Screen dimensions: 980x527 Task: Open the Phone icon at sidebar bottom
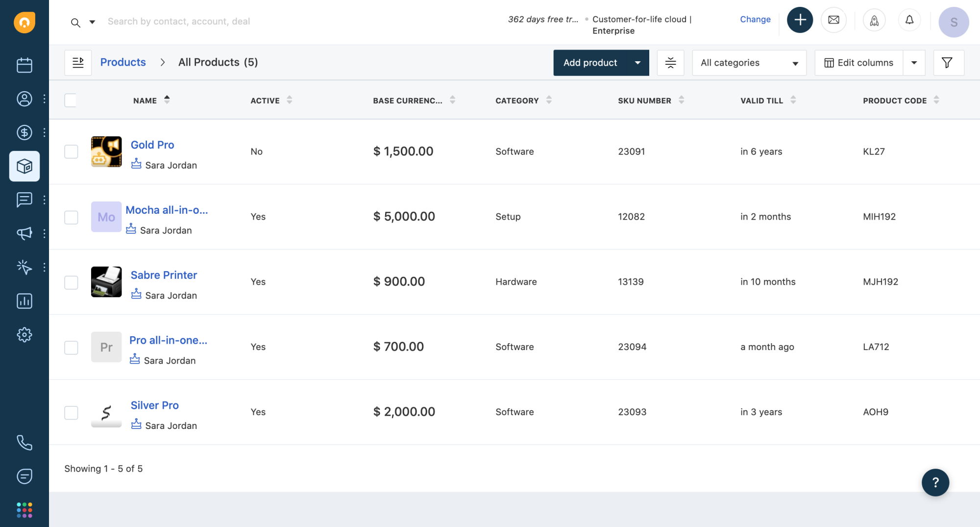(24, 443)
